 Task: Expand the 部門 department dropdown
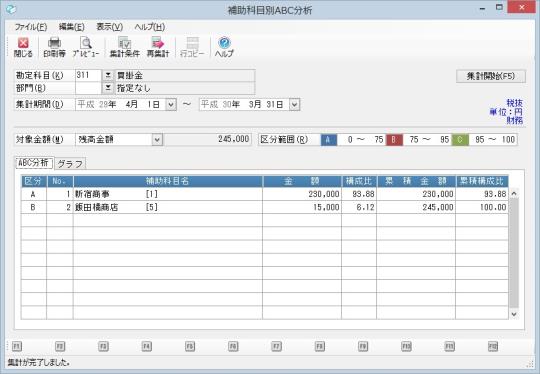108,88
